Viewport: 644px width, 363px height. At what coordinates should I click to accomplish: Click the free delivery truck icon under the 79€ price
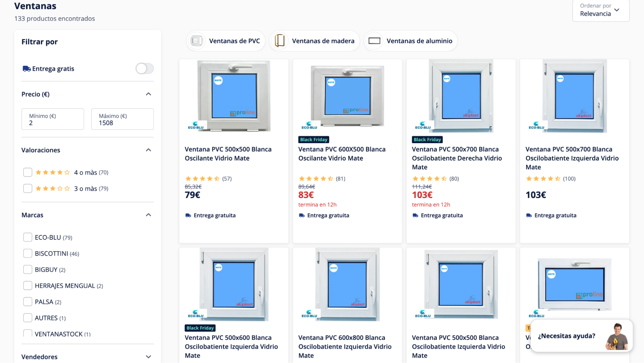point(188,215)
